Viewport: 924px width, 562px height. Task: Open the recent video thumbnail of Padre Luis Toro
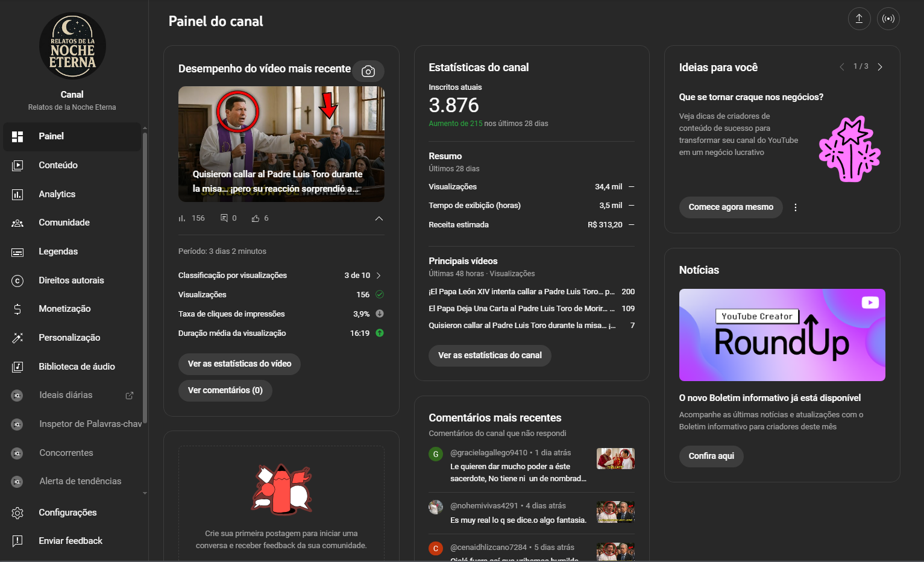(x=281, y=144)
